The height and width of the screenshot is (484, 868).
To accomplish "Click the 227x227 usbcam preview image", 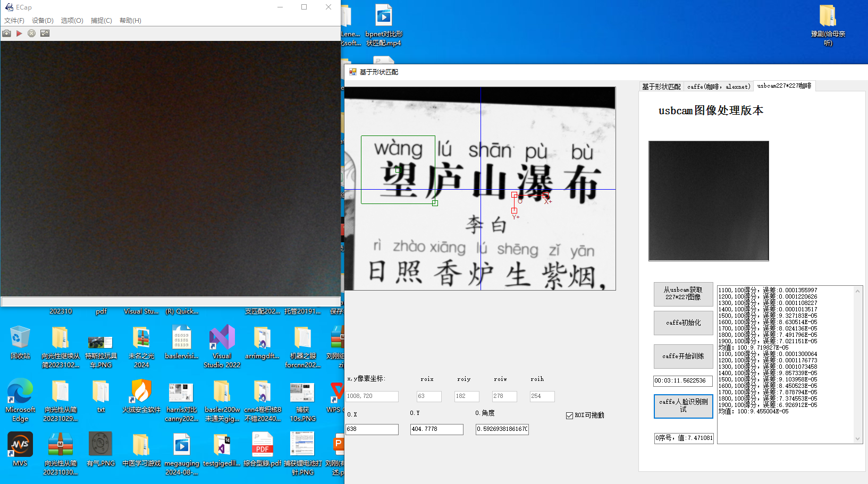I will (709, 201).
